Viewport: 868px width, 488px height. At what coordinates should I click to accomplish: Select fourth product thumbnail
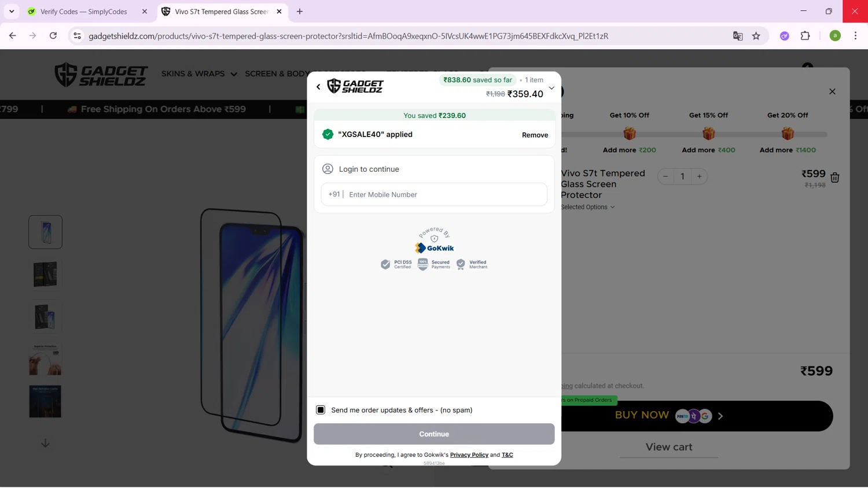(45, 359)
